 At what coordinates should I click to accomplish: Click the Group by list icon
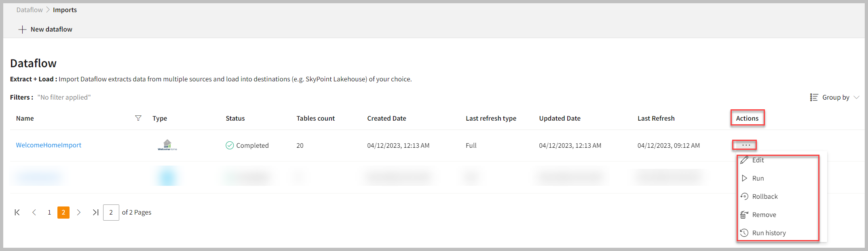point(814,98)
